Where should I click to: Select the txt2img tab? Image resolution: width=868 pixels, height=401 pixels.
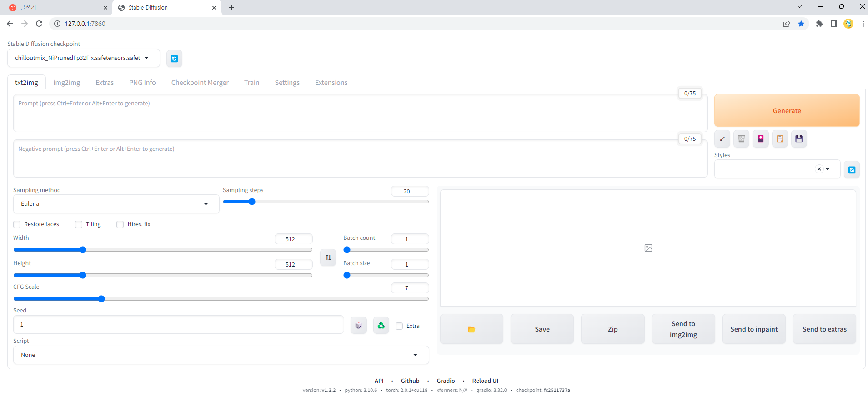(x=26, y=83)
